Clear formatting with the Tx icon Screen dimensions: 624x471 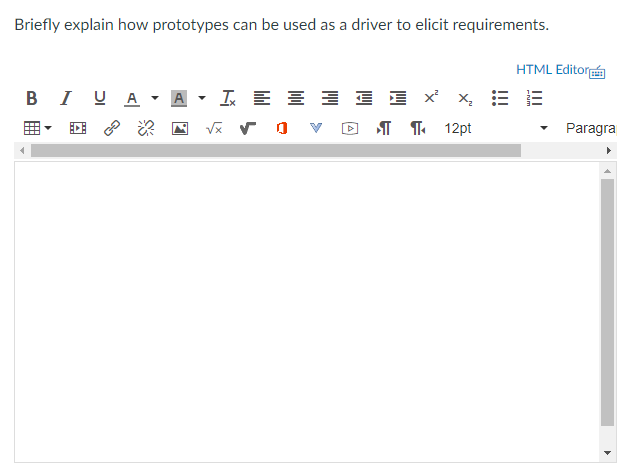228,98
